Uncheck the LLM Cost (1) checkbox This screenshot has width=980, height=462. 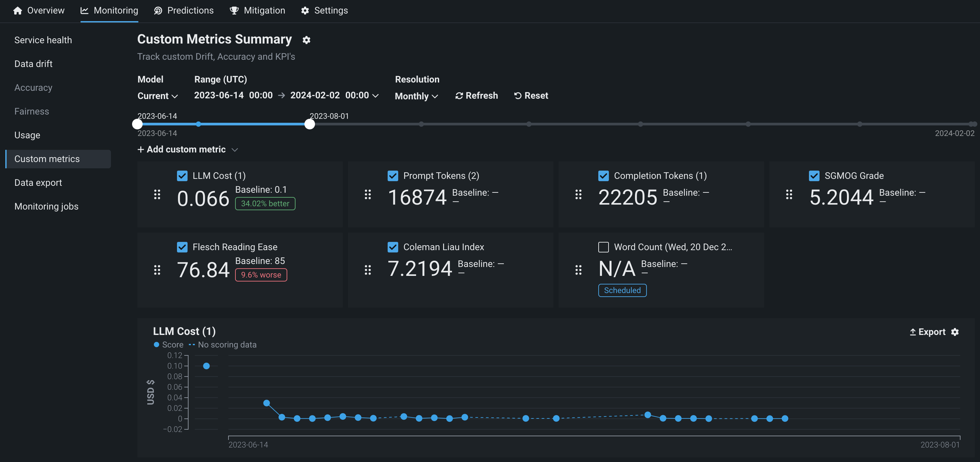tap(182, 176)
